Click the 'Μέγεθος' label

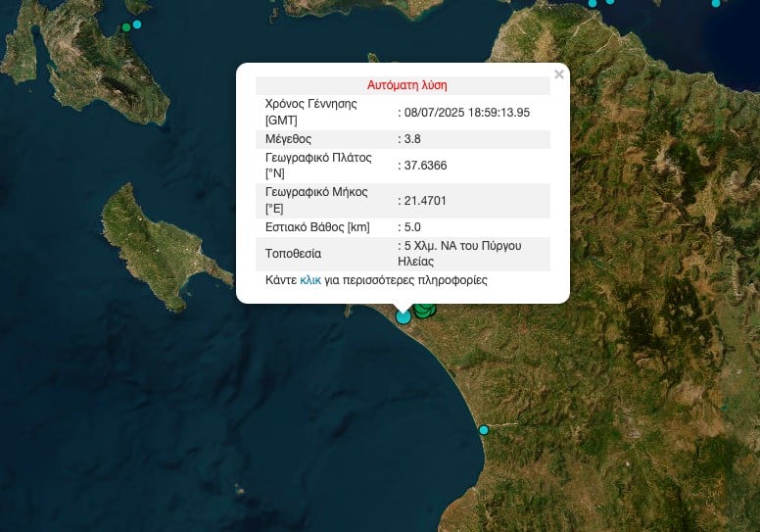click(288, 139)
